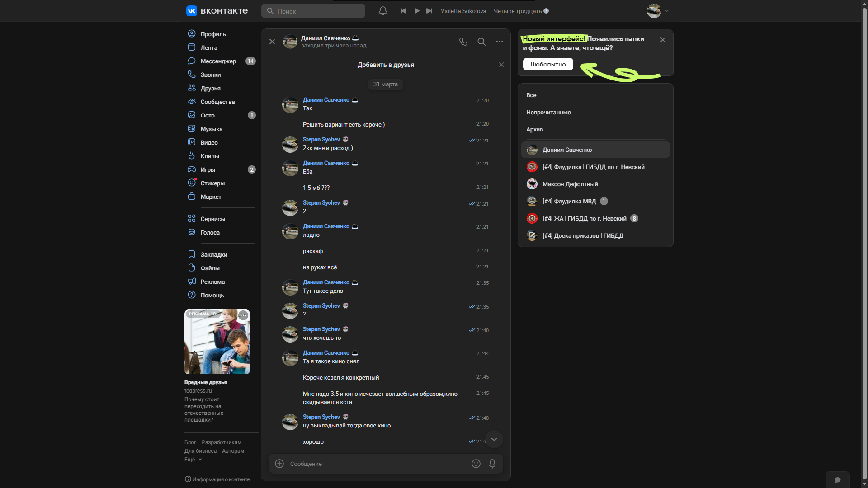This screenshot has width=868, height=488.
Task: Record a voice message with microphone icon
Action: 492,464
